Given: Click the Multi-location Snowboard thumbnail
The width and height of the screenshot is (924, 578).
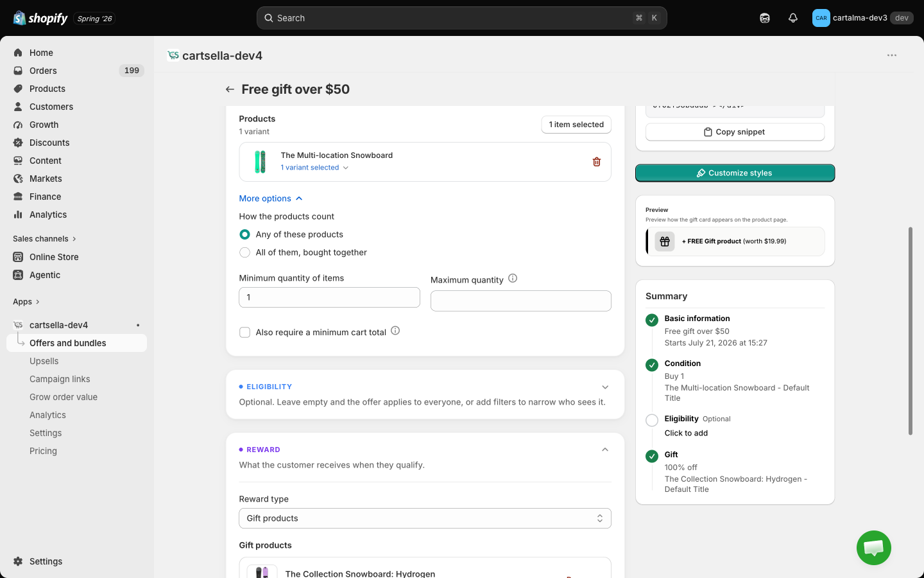Looking at the screenshot, I should click(x=260, y=162).
